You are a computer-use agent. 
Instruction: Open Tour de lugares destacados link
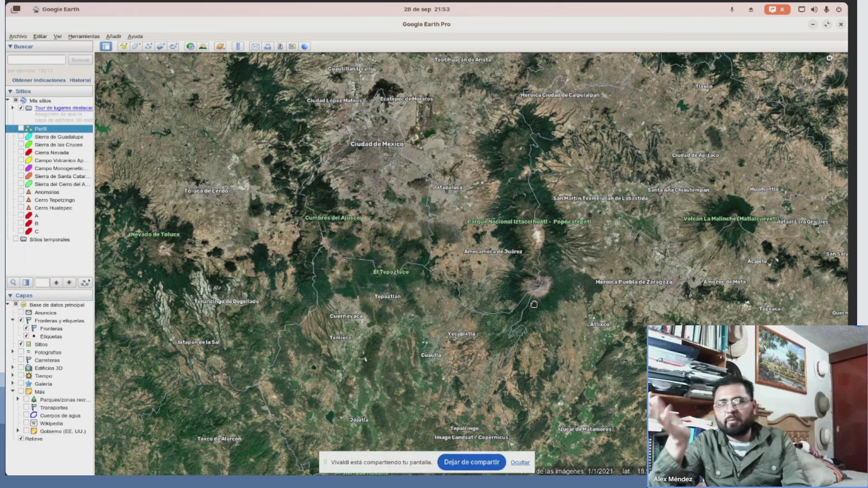tap(64, 108)
